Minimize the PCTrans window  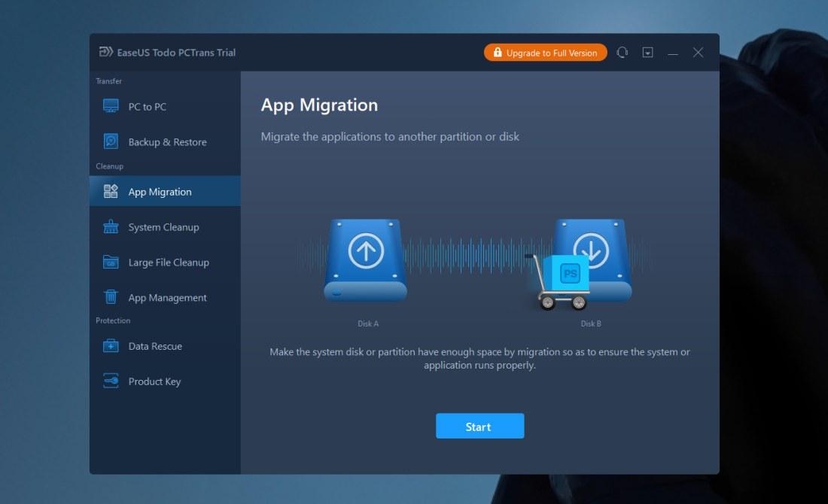(673, 53)
